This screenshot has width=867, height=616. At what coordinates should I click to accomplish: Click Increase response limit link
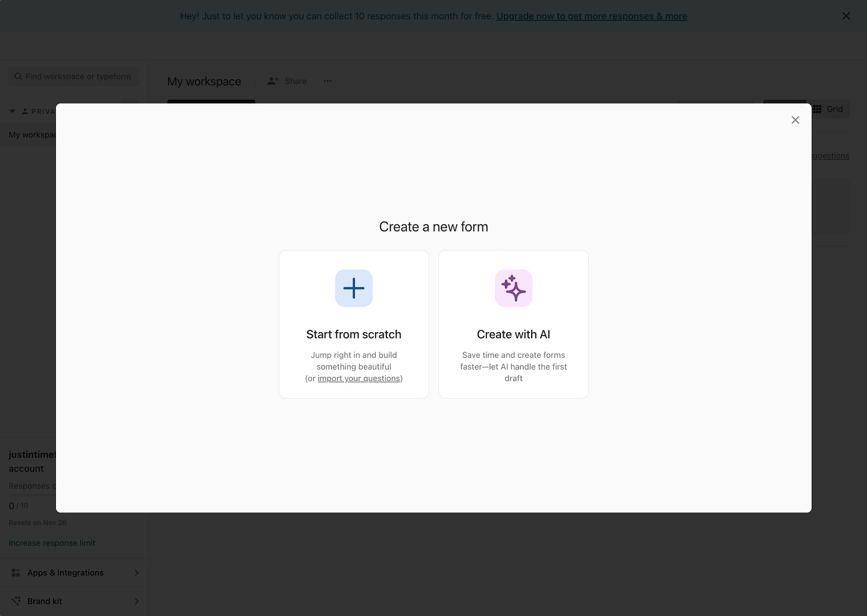[52, 543]
